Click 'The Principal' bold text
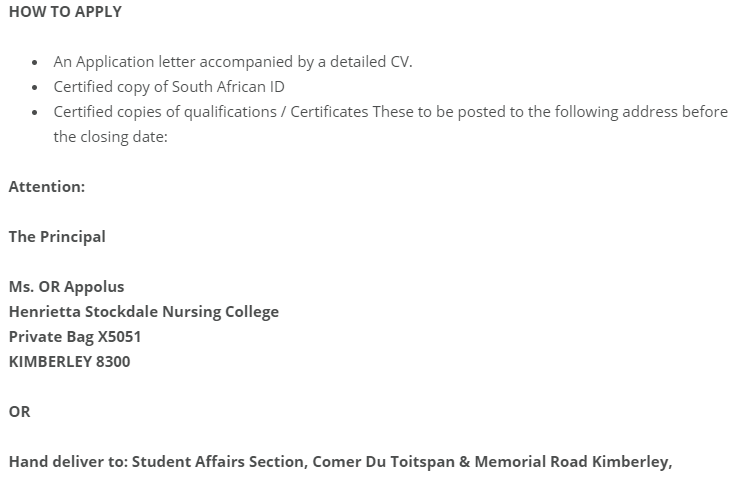The width and height of the screenshot is (736, 482). point(57,237)
